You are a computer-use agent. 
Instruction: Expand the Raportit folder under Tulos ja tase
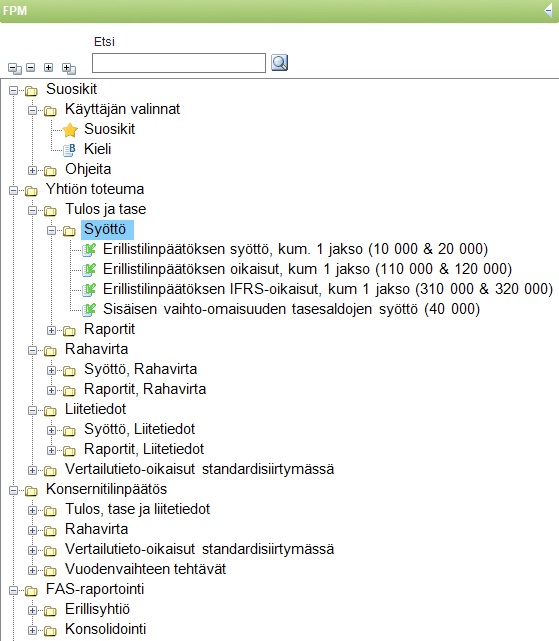[51, 330]
